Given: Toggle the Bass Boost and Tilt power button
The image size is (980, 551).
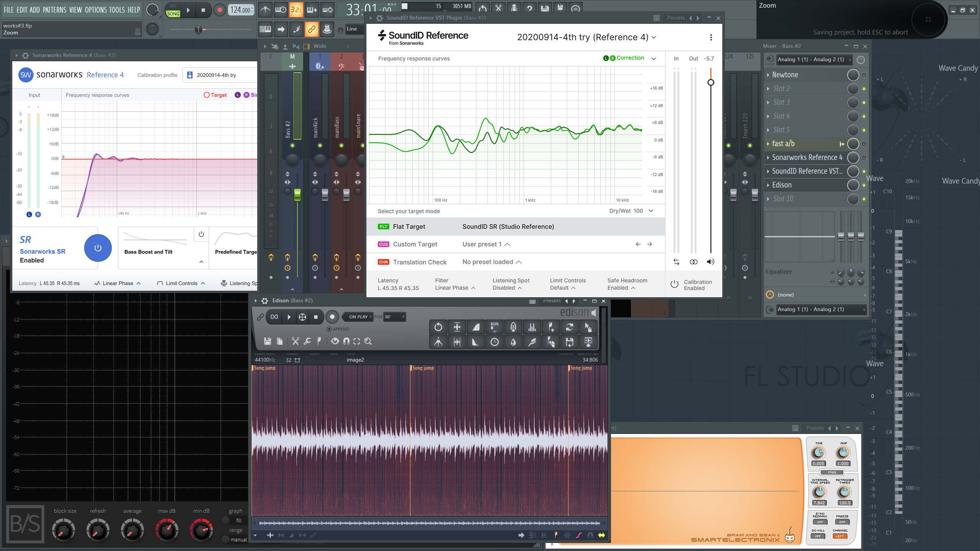Looking at the screenshot, I should [201, 234].
